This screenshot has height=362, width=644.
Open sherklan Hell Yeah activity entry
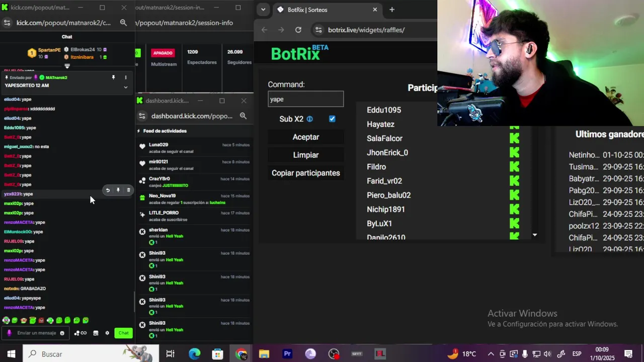pyautogui.click(x=195, y=236)
